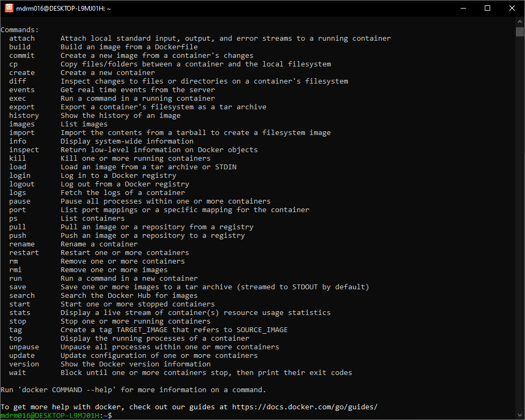Viewport: 525px width, 420px height.
Task: Click the 'start' command name
Action: coord(20,304)
